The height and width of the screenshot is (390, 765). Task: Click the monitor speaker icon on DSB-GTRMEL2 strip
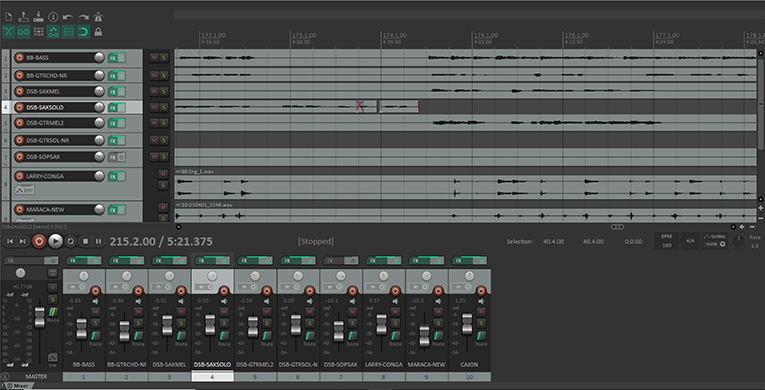[x=267, y=301]
